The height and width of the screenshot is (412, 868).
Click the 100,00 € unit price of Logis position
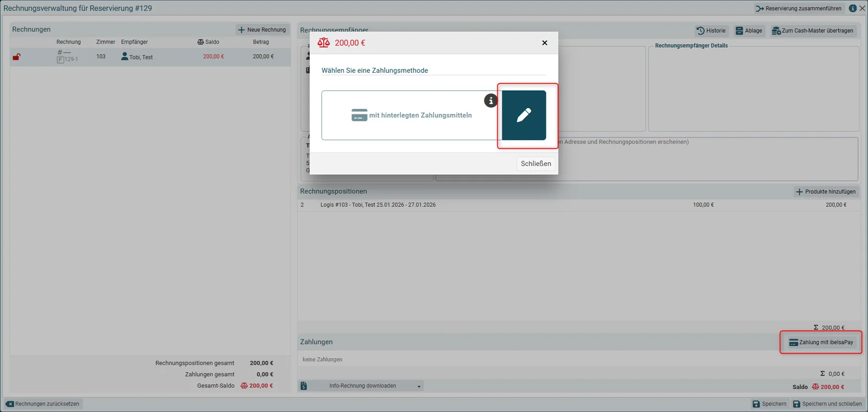tap(703, 205)
